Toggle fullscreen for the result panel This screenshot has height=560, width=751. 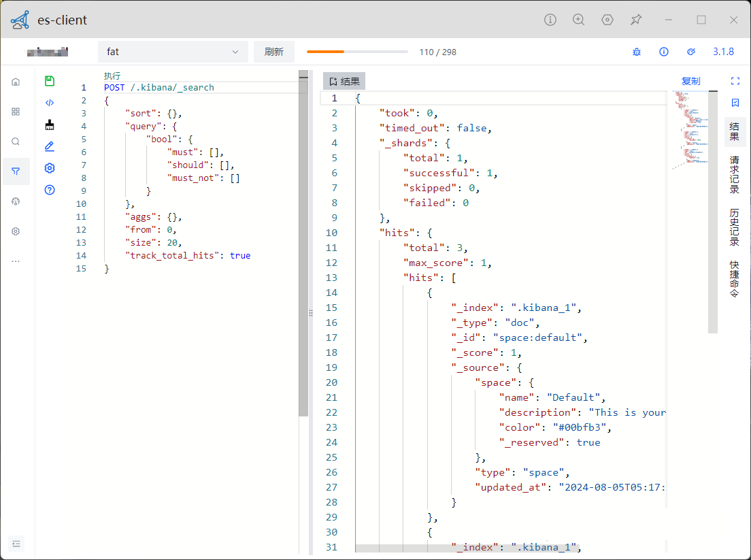735,81
